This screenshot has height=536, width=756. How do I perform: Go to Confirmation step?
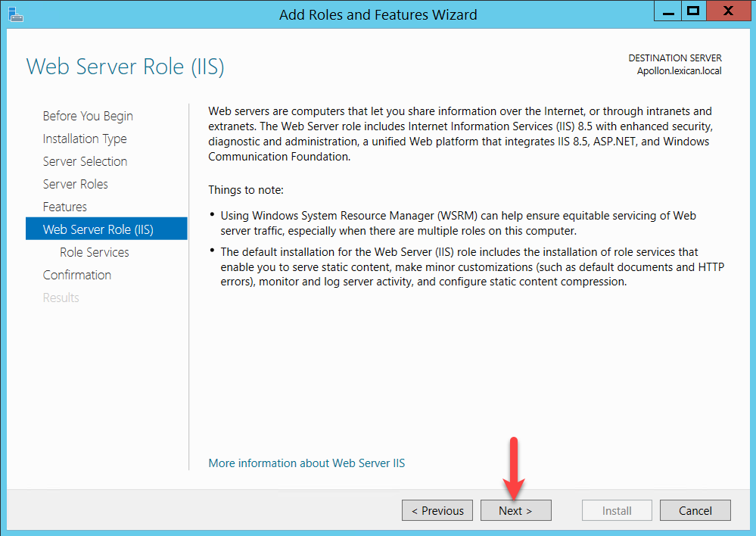[x=77, y=275]
